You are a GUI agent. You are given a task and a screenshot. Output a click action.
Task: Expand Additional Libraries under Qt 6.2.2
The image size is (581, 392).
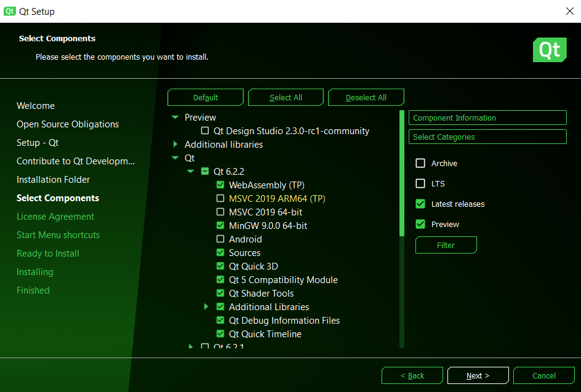click(206, 306)
